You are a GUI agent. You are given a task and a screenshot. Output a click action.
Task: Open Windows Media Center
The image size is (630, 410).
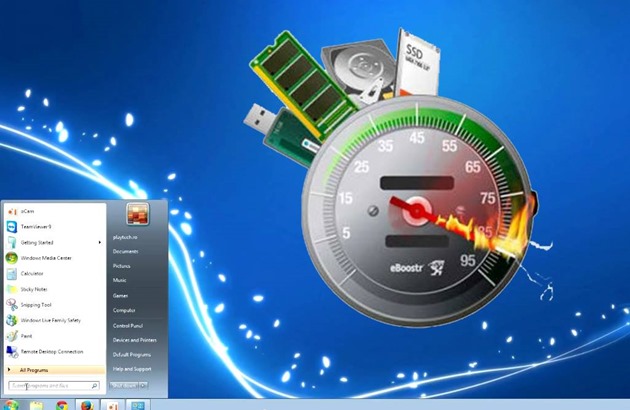point(44,257)
